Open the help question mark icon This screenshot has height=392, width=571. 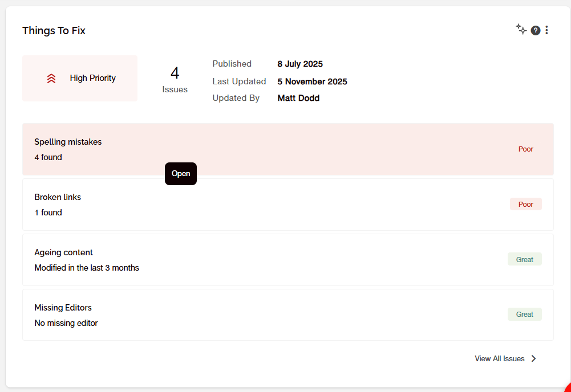pyautogui.click(x=535, y=31)
